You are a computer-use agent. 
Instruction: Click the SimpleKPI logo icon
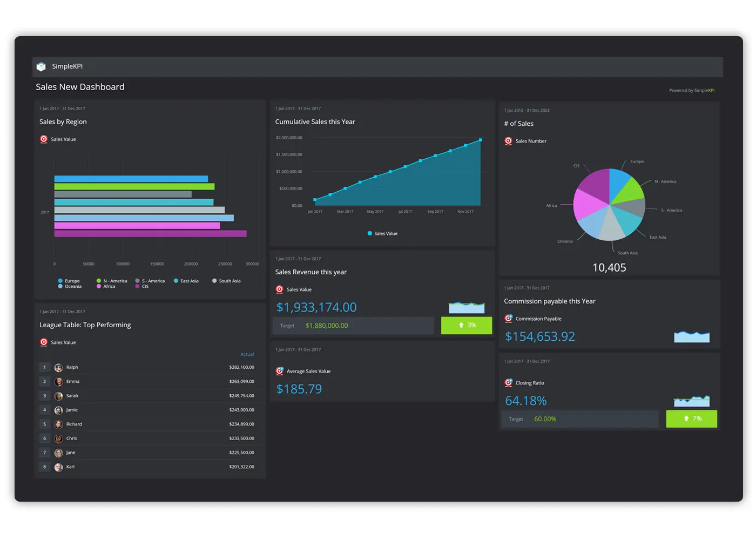point(41,66)
